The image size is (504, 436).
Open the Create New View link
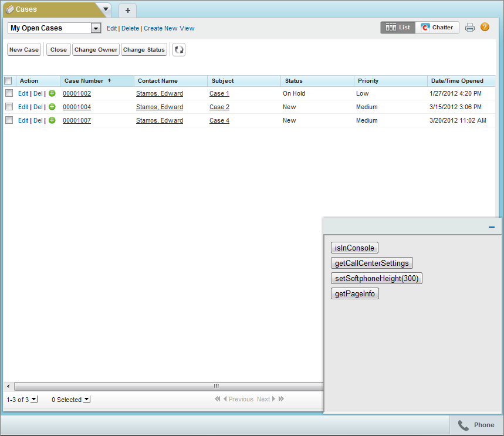click(169, 28)
